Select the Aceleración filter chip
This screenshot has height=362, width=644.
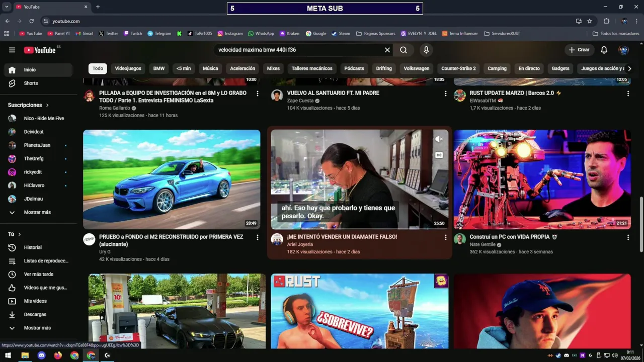click(243, 68)
